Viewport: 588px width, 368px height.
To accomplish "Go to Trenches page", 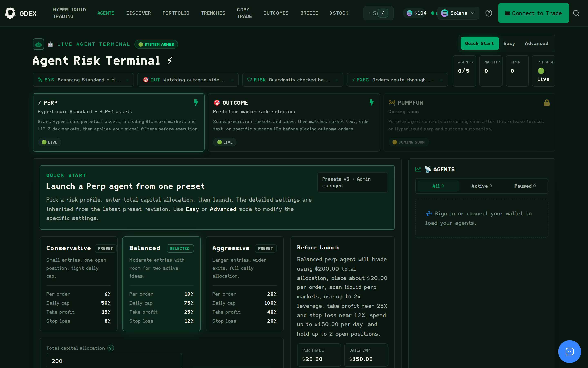I will (x=213, y=13).
